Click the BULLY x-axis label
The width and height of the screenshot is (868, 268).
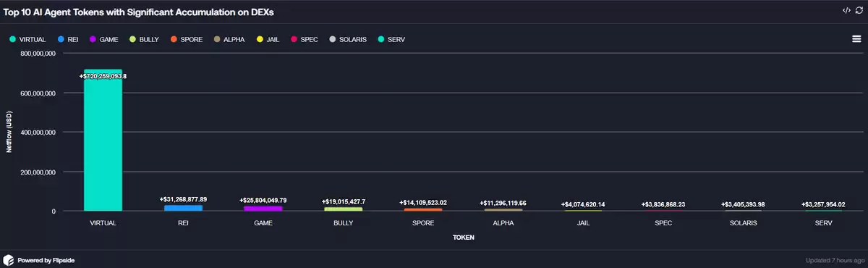343,223
